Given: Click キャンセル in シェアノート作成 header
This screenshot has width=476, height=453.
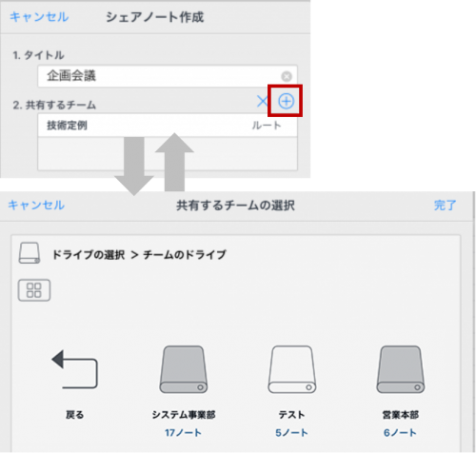Looking at the screenshot, I should point(39,17).
